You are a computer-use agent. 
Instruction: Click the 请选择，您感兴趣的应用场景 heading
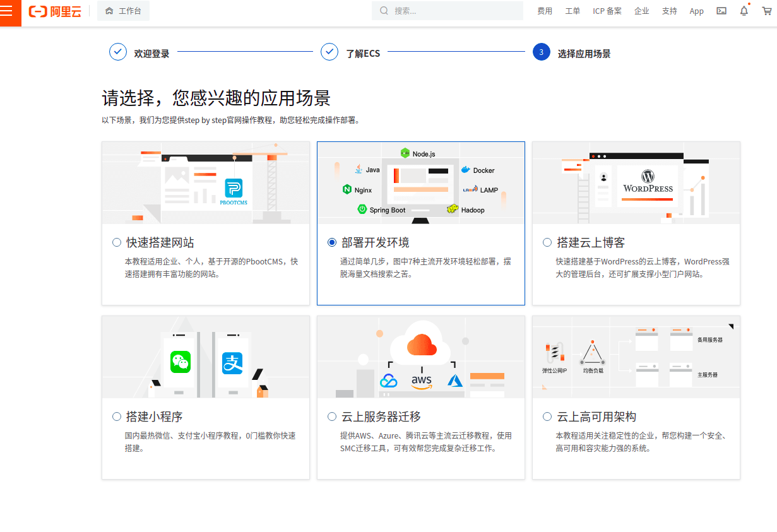coord(216,98)
